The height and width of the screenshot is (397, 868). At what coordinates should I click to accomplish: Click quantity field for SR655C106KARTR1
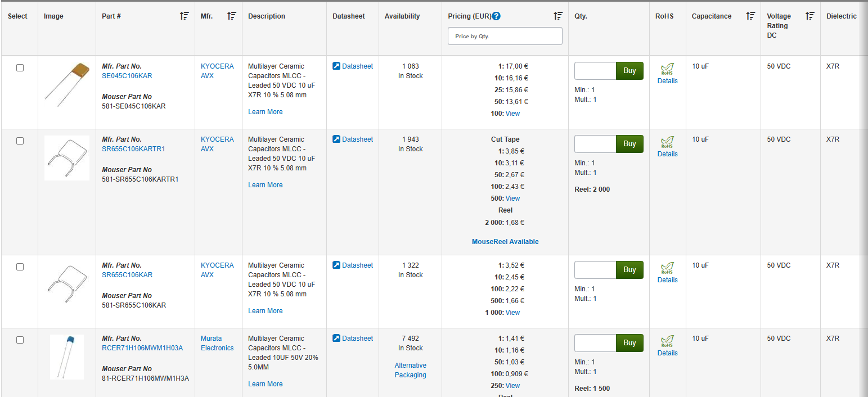[595, 144]
